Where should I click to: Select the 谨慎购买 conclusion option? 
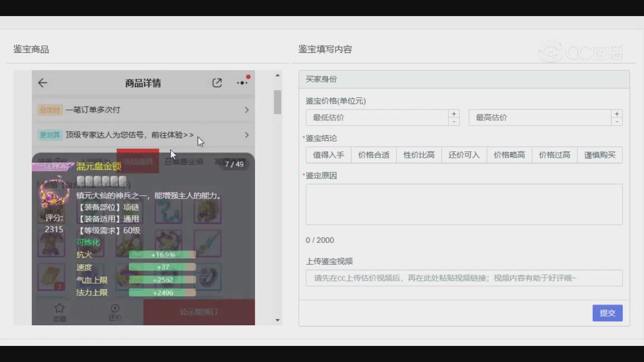pyautogui.click(x=600, y=155)
